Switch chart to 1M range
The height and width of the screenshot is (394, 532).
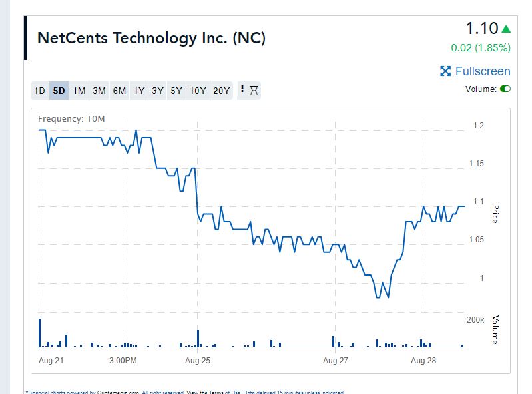pos(79,91)
